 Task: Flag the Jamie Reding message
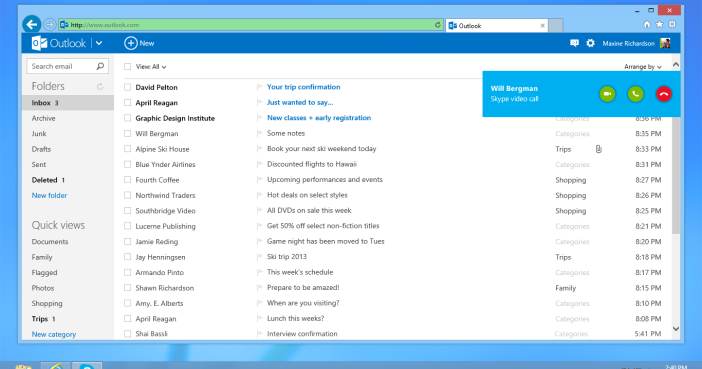[259, 241]
